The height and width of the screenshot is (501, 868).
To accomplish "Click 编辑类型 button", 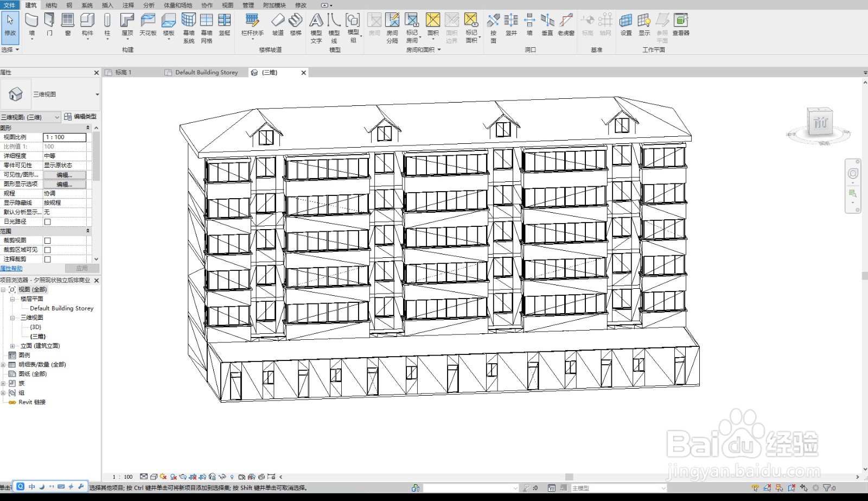I will (80, 117).
